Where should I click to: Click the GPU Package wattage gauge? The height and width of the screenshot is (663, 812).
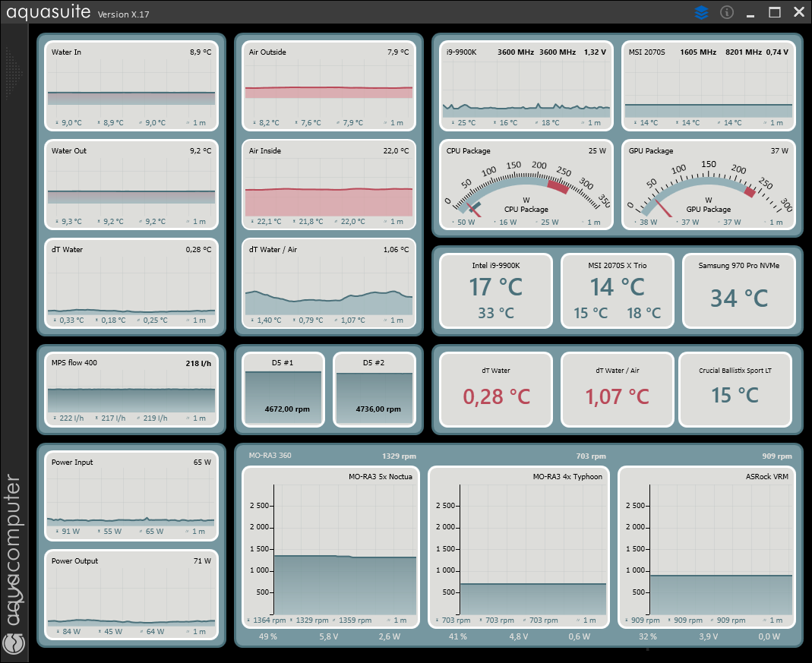(x=709, y=185)
